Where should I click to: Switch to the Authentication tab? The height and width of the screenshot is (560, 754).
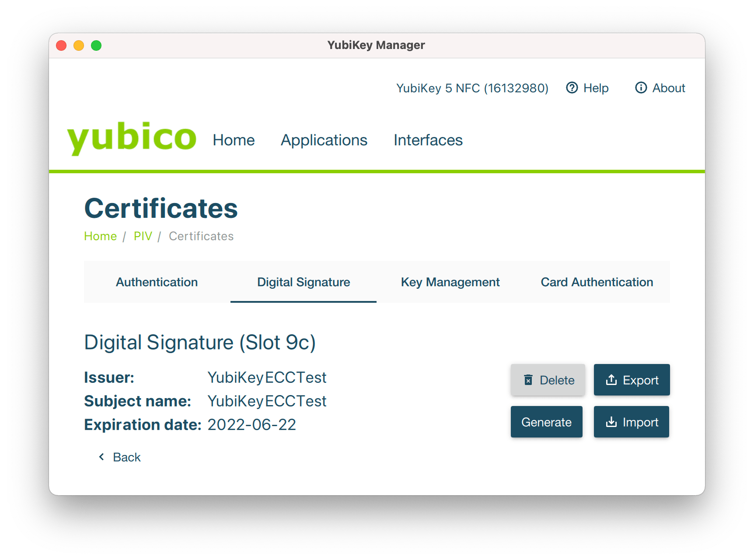157,282
